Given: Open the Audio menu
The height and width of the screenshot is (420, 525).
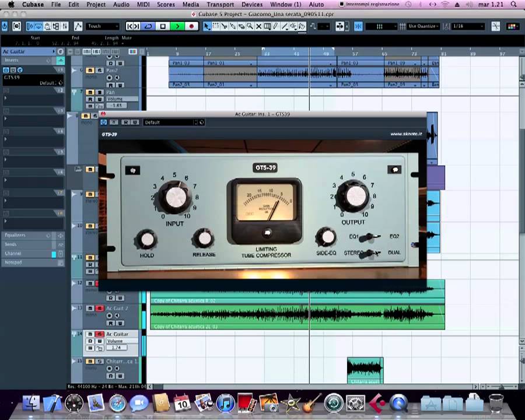Looking at the screenshot, I should 121,4.
